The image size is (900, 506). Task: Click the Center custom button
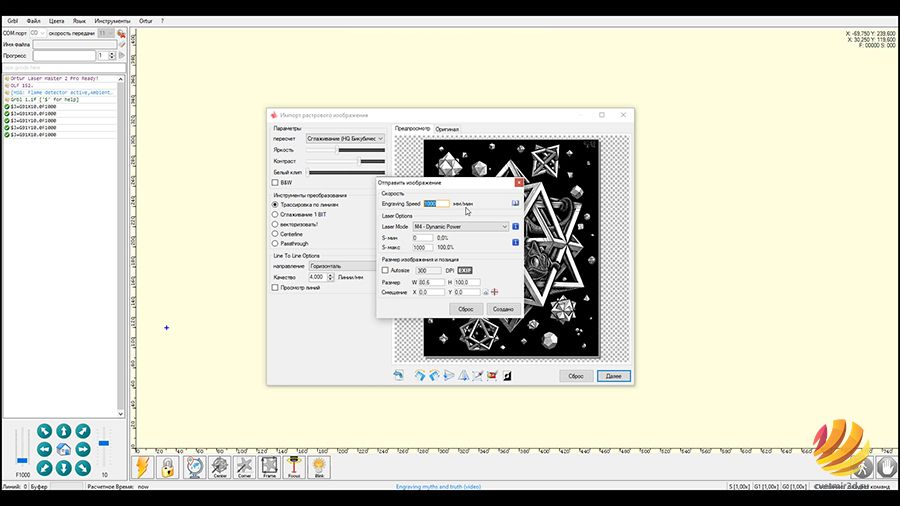219,468
